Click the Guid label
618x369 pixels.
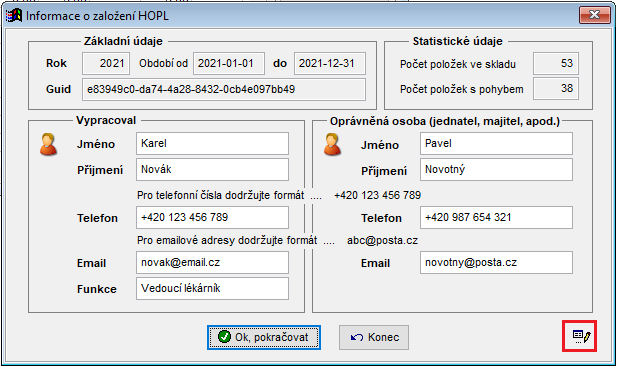click(58, 89)
